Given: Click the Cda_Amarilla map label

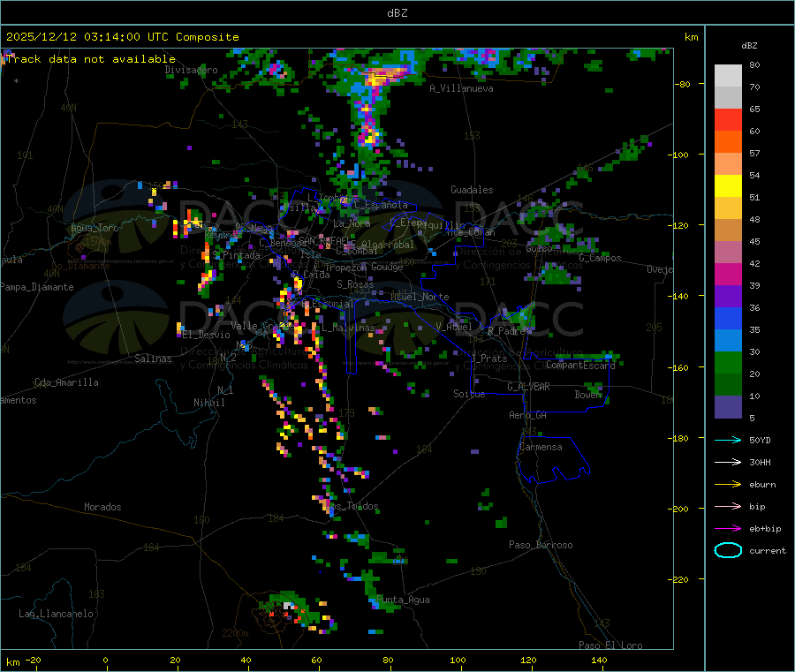Looking at the screenshot, I should pos(66,382).
